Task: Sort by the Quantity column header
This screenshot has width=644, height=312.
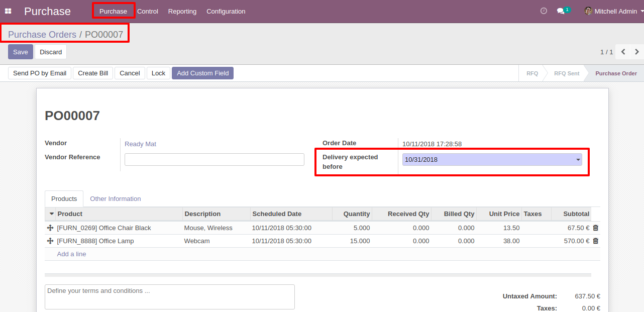Action: 352,214
